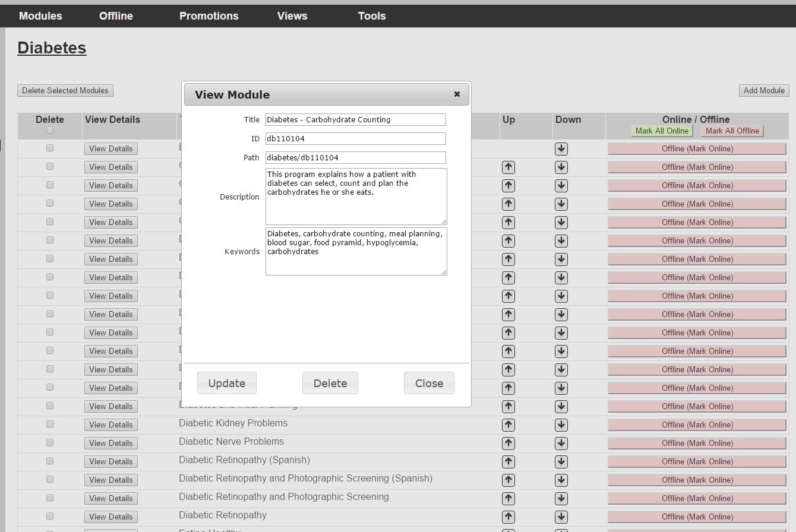The width and height of the screenshot is (796, 532).
Task: Open the Tools menu
Action: 372,16
